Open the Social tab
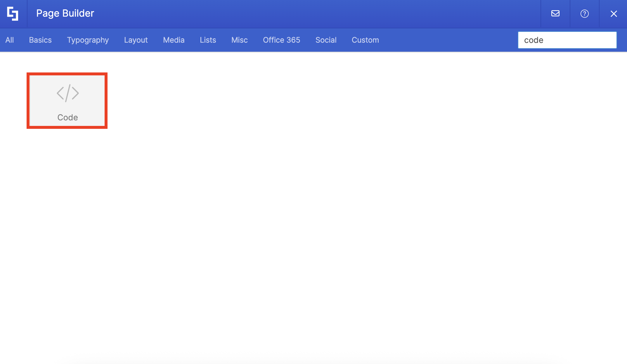 tap(326, 40)
